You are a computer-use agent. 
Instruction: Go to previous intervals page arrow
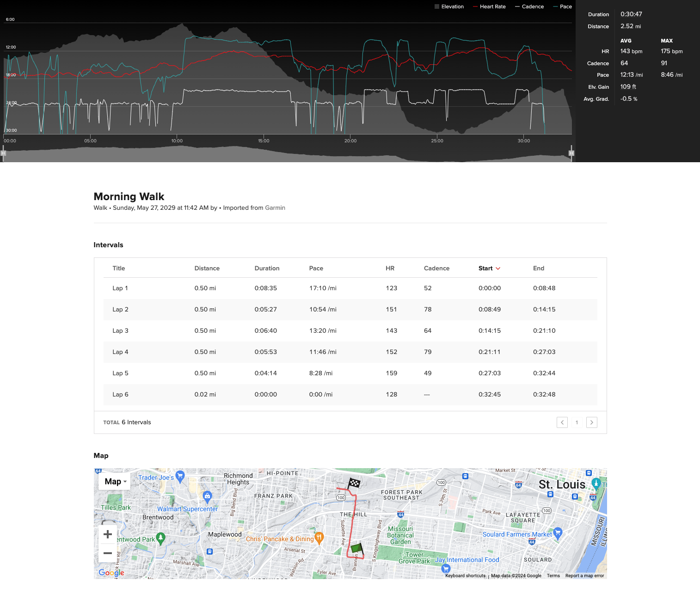pos(562,422)
